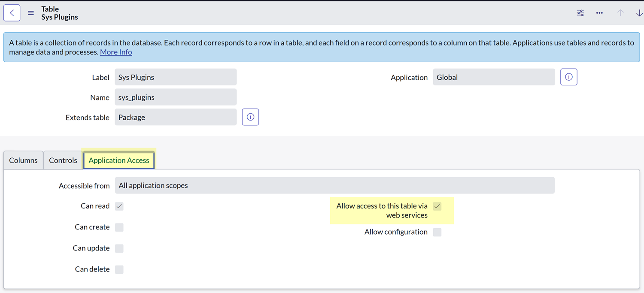Image resolution: width=644 pixels, height=293 pixels.
Task: Click the Label field containing Sys Plugins
Action: [x=176, y=77]
